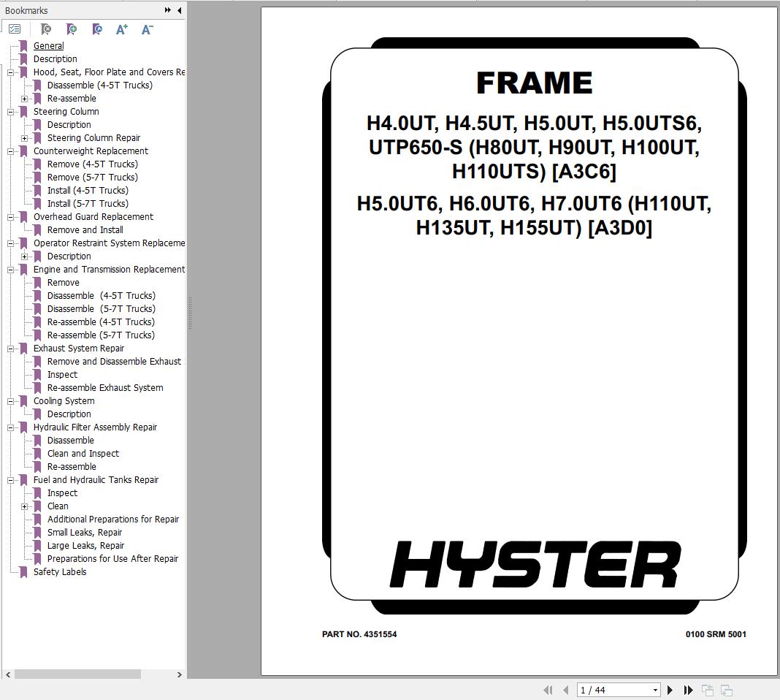The image size is (780, 700).
Task: Click the bookmark icon beside Cooling System
Action: click(x=23, y=401)
